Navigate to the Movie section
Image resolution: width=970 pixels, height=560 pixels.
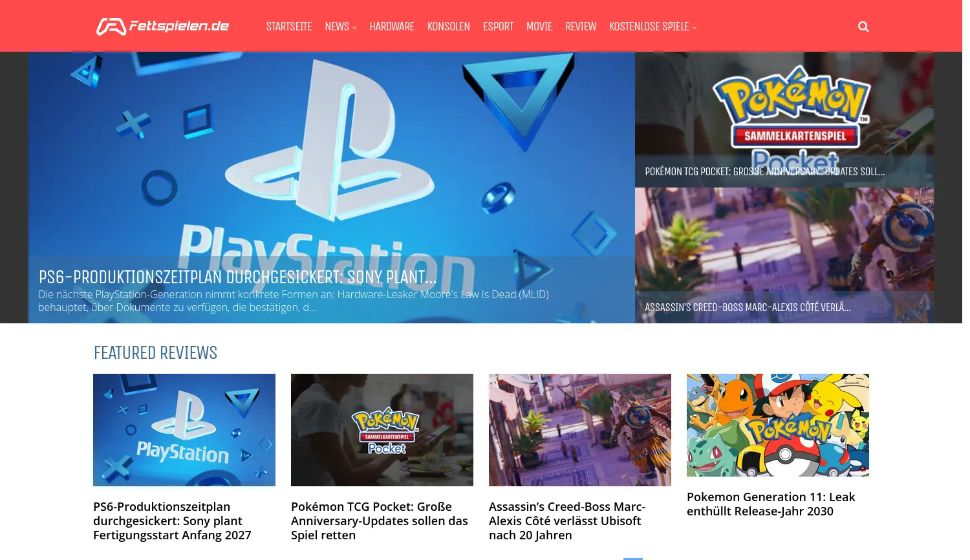[539, 27]
